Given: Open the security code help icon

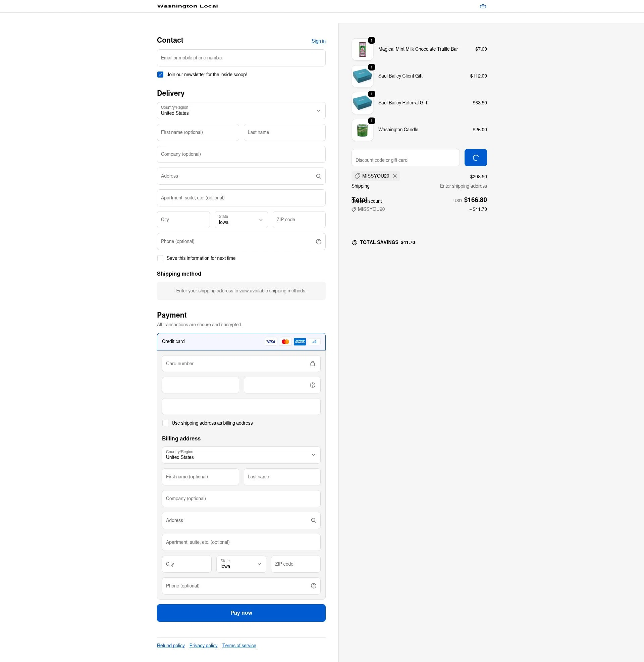Looking at the screenshot, I should [x=312, y=385].
